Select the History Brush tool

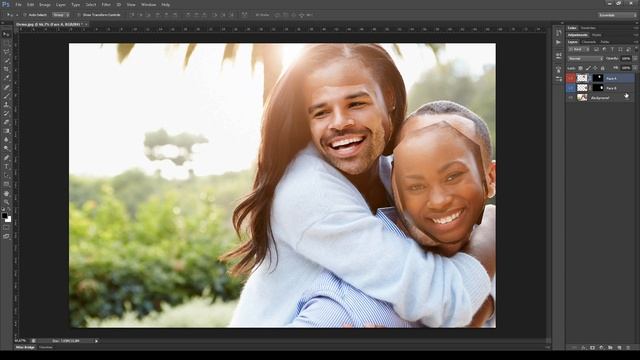coord(6,113)
